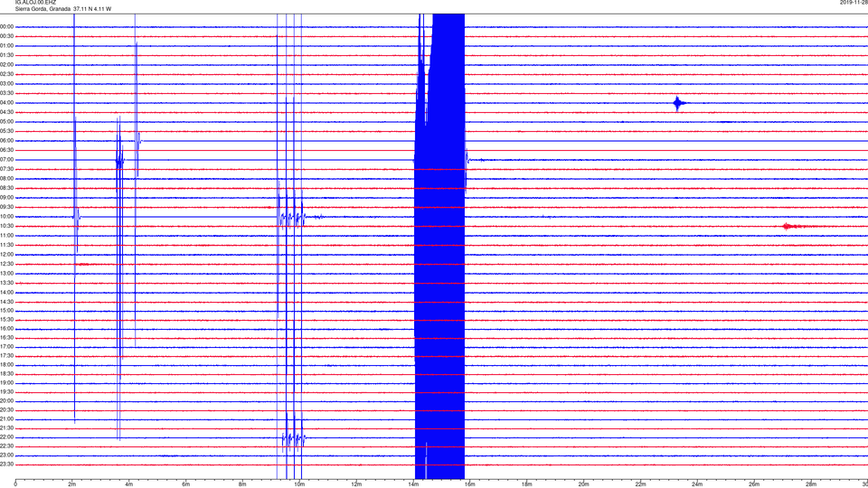This screenshot has height=488, width=868.
Task: Select the 01:30 trace label
Action: 6,55
